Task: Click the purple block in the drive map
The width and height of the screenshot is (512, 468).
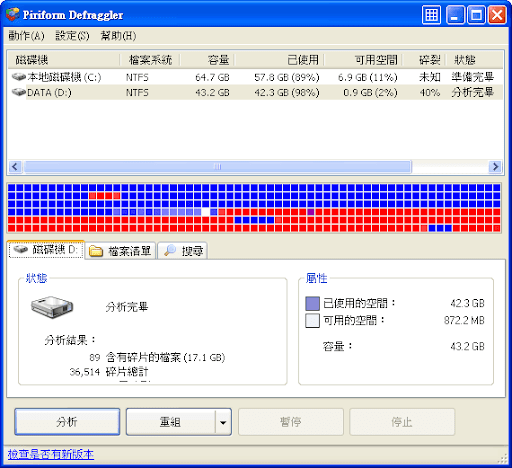Action: (310, 212)
